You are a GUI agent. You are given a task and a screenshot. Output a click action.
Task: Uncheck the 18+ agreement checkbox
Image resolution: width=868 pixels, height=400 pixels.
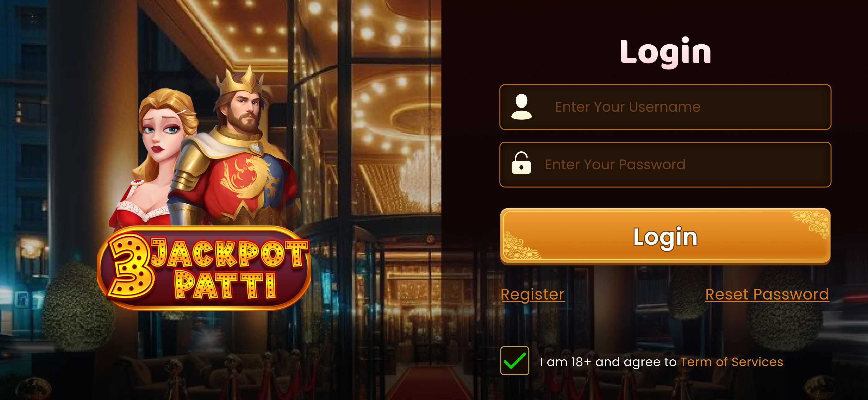coord(514,361)
